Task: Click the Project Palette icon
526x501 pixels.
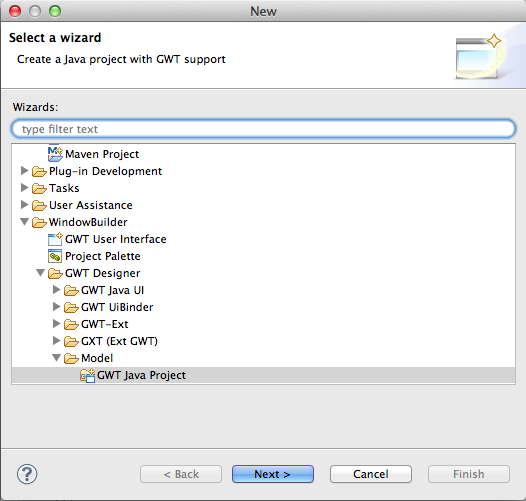Action: pyautogui.click(x=55, y=256)
